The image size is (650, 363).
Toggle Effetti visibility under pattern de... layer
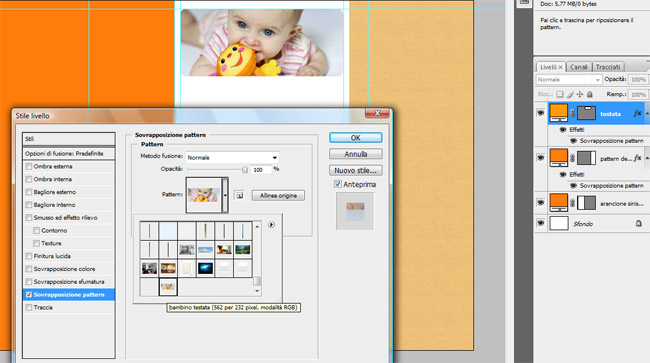[x=563, y=174]
